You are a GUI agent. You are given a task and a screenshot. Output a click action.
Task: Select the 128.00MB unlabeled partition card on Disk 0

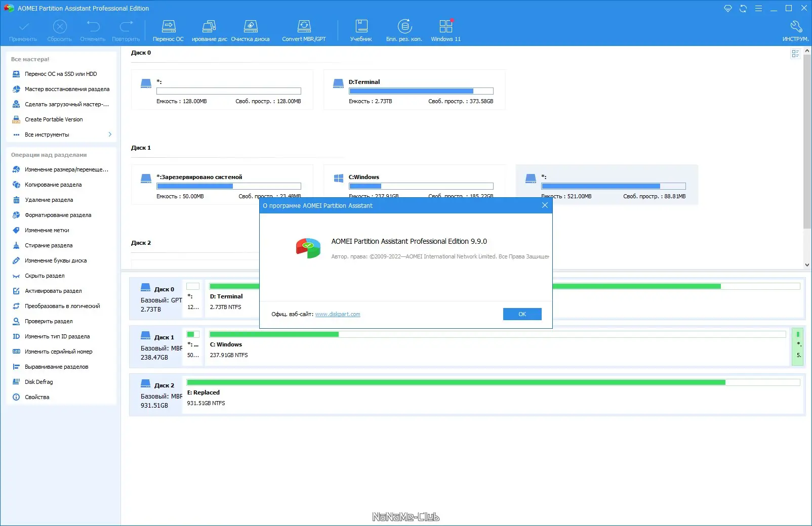point(222,90)
